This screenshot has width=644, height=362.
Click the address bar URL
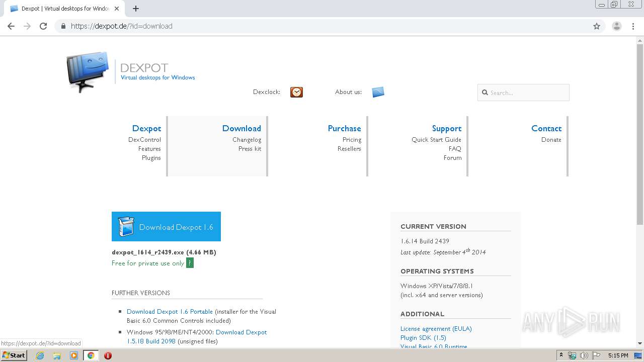point(122,26)
